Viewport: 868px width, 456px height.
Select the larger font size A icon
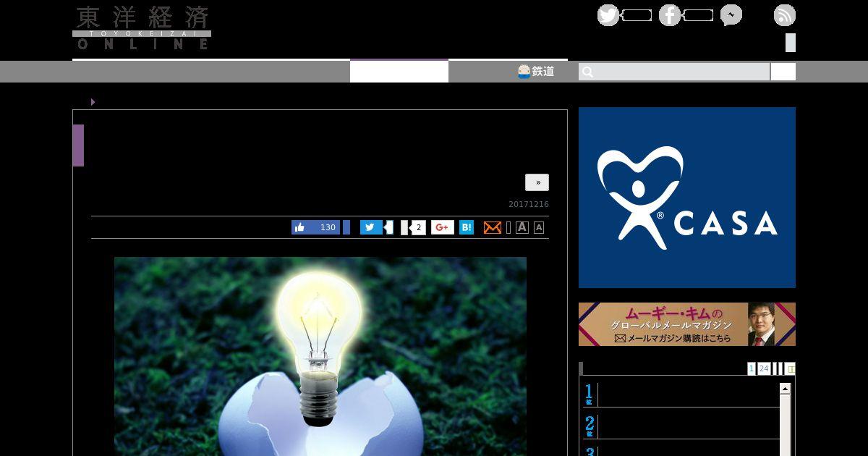tap(522, 227)
